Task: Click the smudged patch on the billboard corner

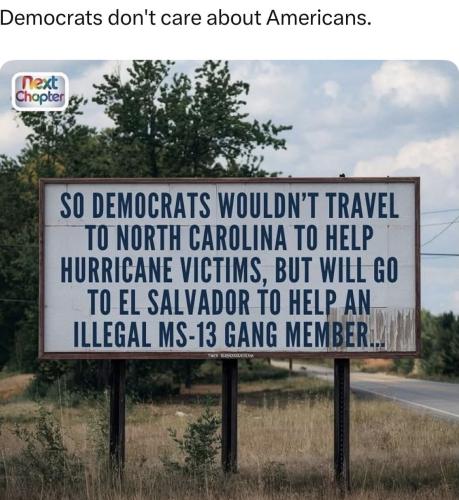Action: click(372, 329)
